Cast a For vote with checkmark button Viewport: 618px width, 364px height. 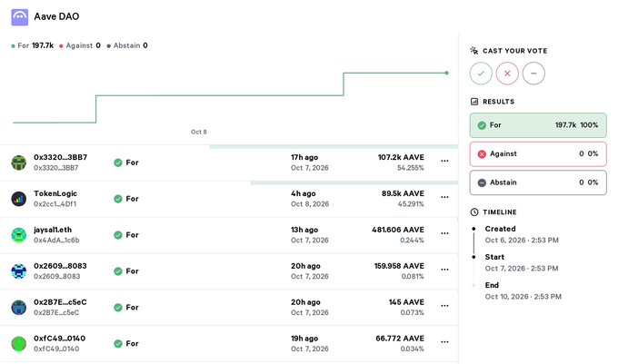click(481, 74)
